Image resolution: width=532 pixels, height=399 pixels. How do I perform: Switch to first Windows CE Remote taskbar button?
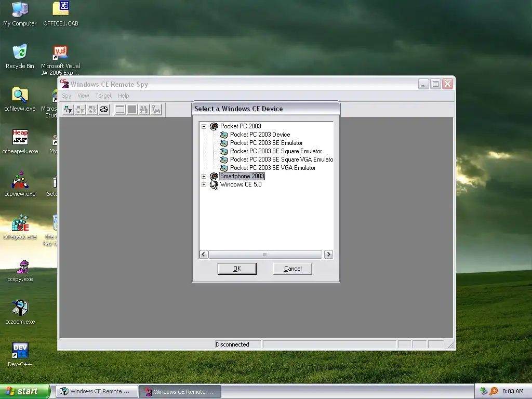[x=97, y=392]
